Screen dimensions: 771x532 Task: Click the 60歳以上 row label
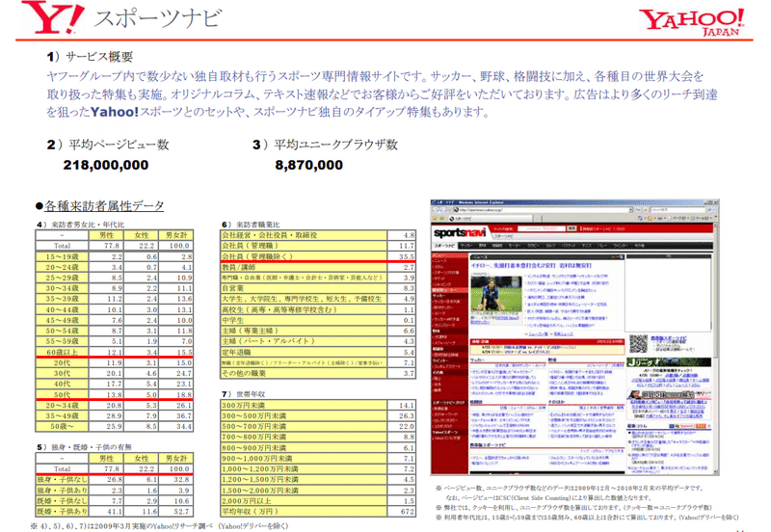(62, 352)
